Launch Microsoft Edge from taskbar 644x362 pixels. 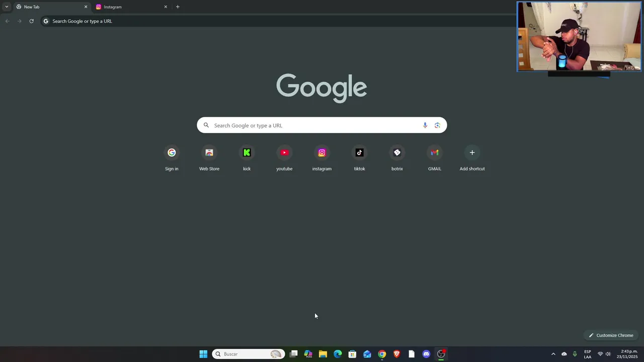pyautogui.click(x=338, y=354)
